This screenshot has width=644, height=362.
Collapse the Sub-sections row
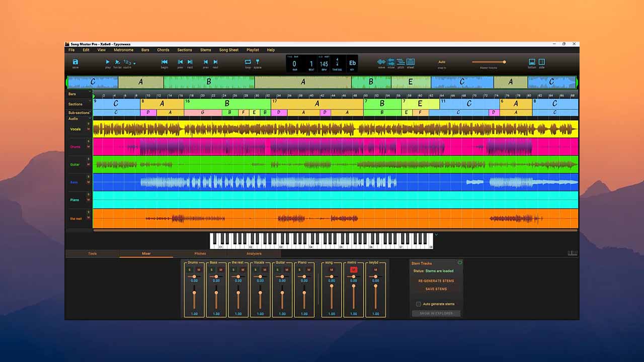[x=90, y=112]
